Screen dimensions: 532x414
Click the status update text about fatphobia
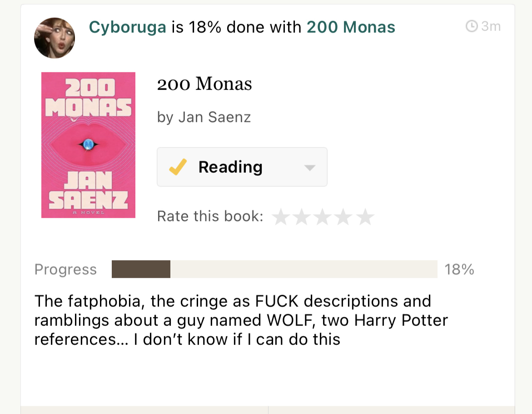point(241,320)
